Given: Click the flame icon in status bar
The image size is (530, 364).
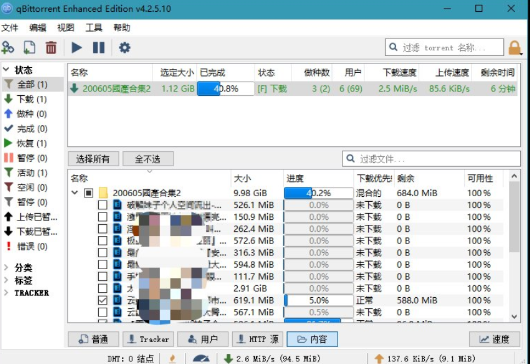Looking at the screenshot, I should pyautogui.click(x=172, y=358).
